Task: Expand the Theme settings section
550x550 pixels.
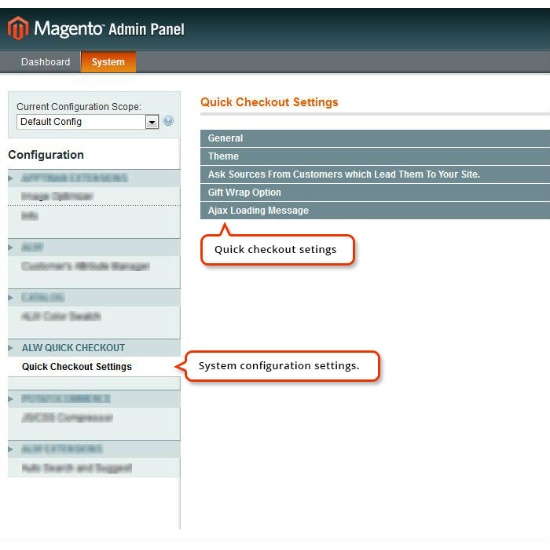Action: (x=375, y=156)
